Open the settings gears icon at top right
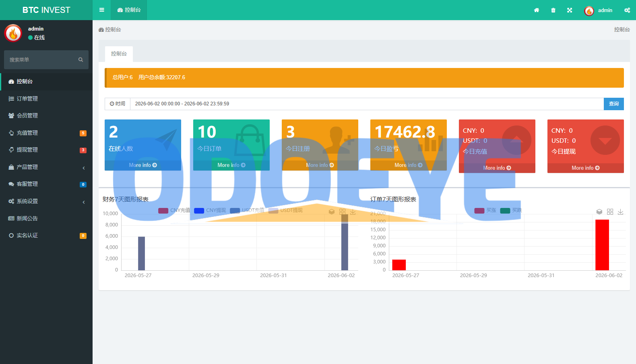This screenshot has width=636, height=364. [x=627, y=10]
